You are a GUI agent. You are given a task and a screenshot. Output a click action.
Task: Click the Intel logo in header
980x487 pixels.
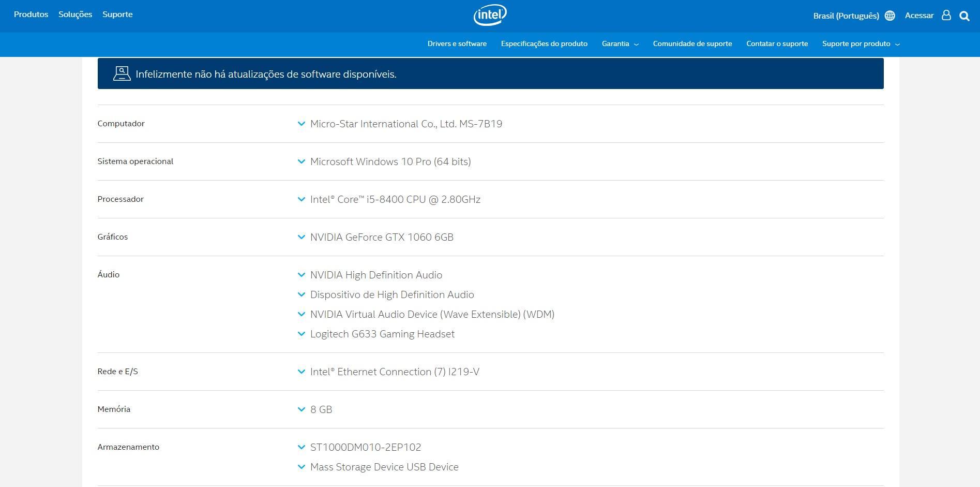[x=490, y=16]
